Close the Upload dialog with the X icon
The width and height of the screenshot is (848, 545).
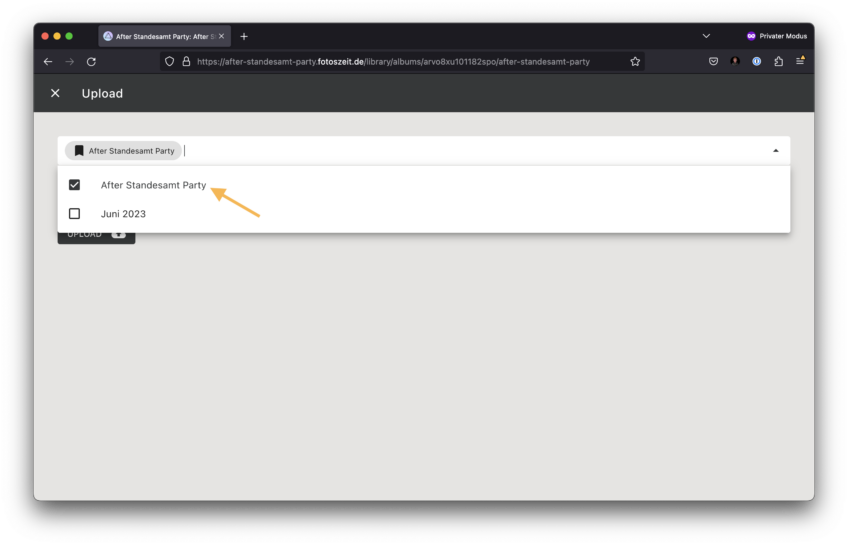point(55,93)
